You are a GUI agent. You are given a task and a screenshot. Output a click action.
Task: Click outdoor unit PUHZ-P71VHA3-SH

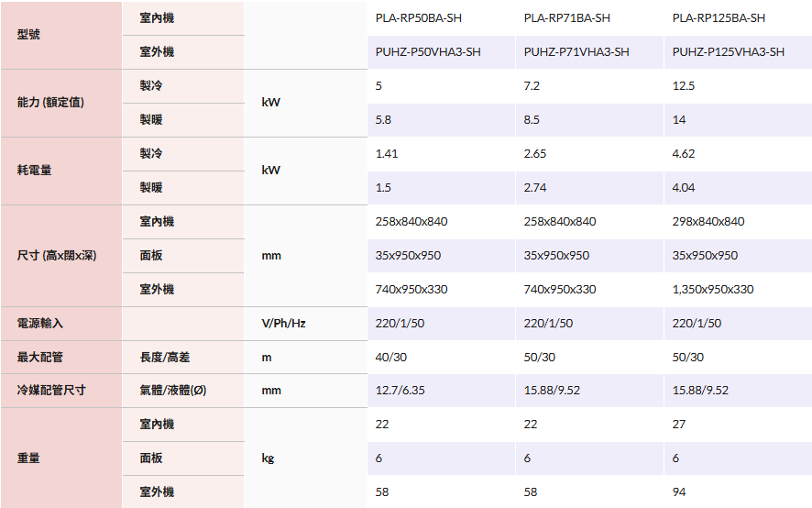pyautogui.click(x=576, y=52)
